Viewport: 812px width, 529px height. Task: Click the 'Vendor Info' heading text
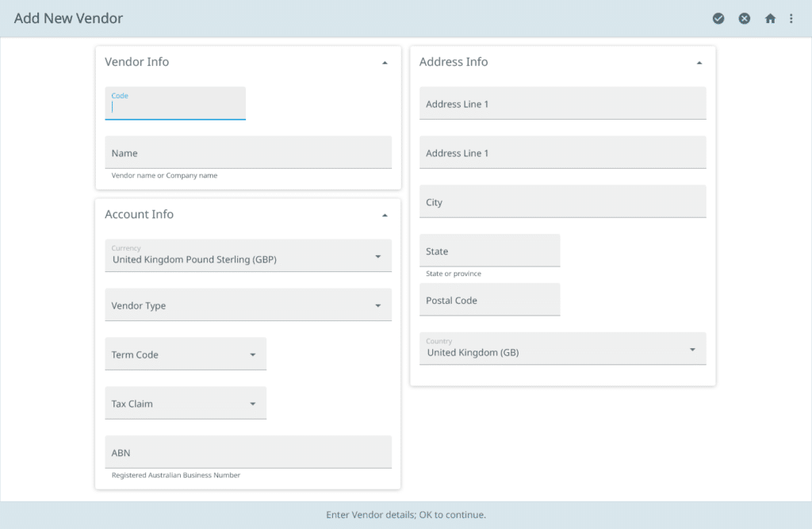pos(136,62)
